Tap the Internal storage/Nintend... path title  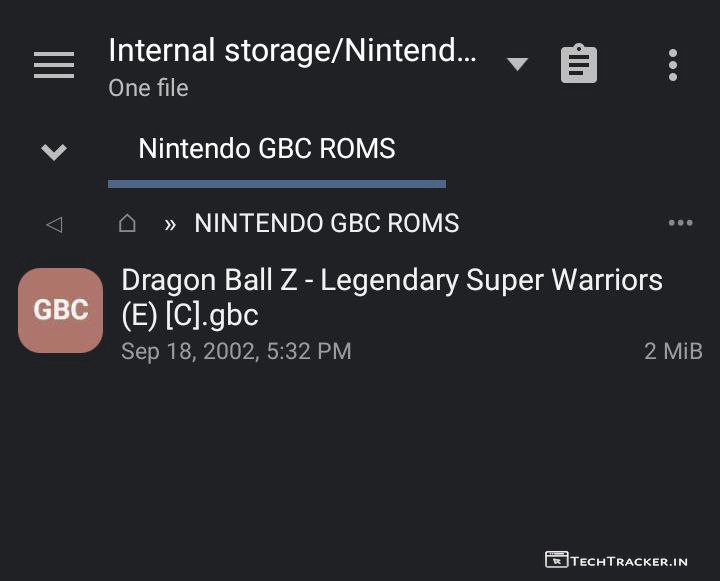click(292, 50)
